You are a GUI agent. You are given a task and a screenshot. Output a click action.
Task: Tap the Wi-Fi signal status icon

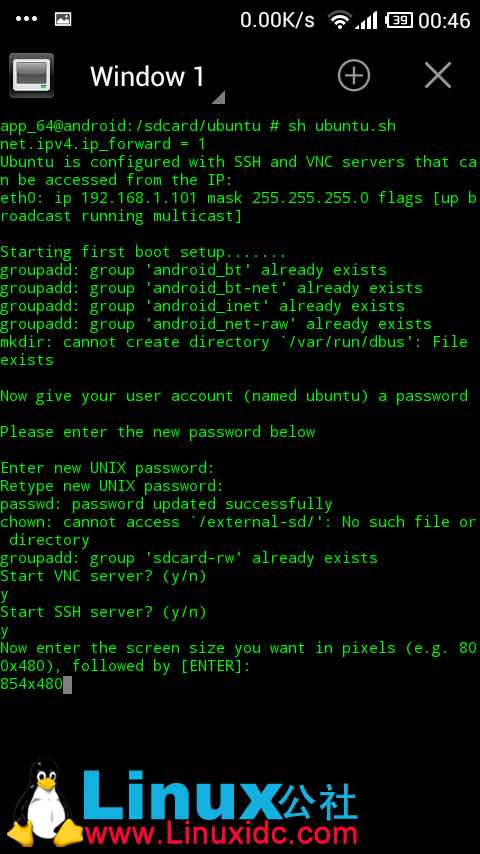pos(339,20)
